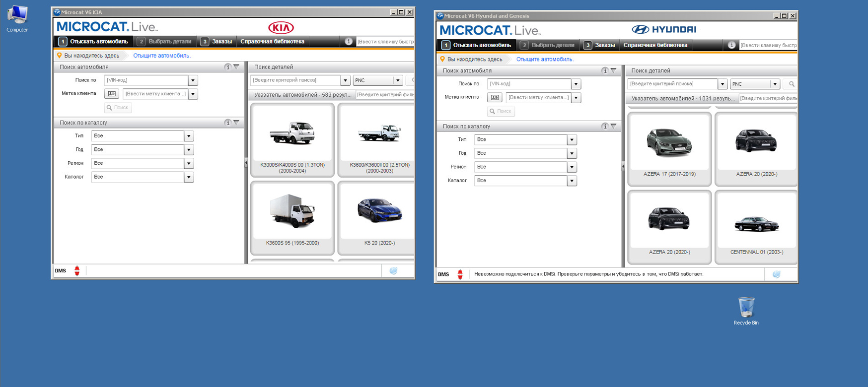Switch to Справочная библиотека tab in KIA window
The image size is (868, 387).
point(272,42)
